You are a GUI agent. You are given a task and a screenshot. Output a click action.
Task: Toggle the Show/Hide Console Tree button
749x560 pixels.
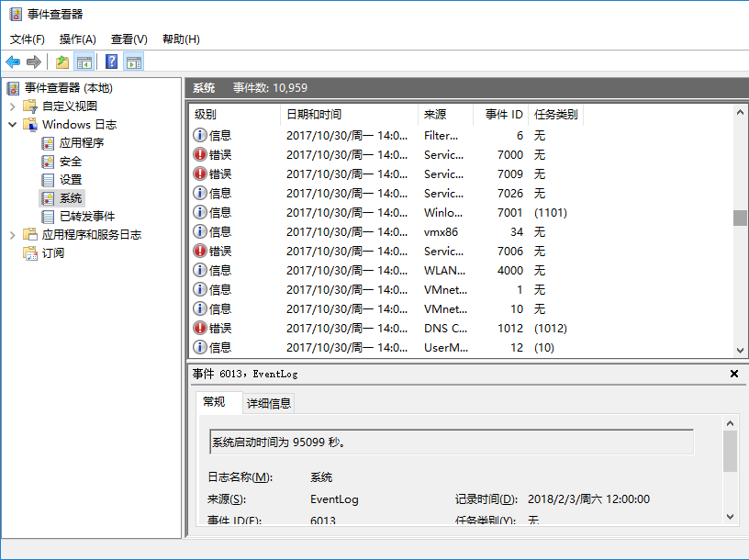coord(84,62)
